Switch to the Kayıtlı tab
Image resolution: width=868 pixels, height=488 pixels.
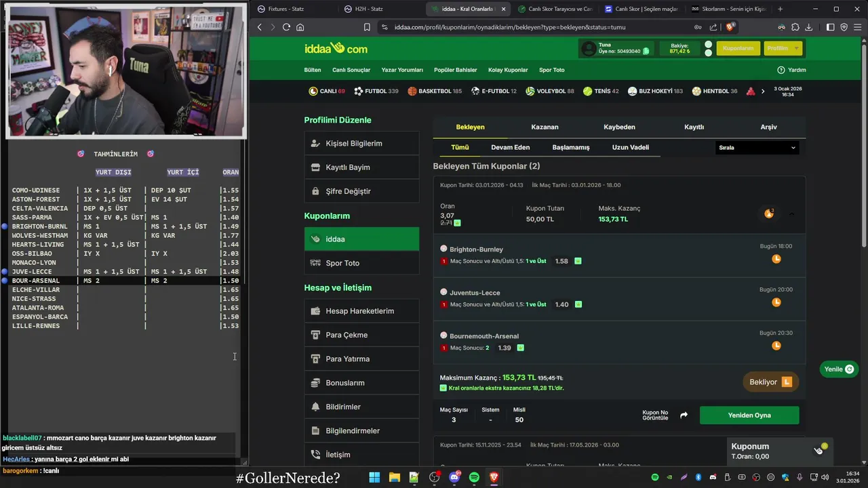click(x=694, y=127)
